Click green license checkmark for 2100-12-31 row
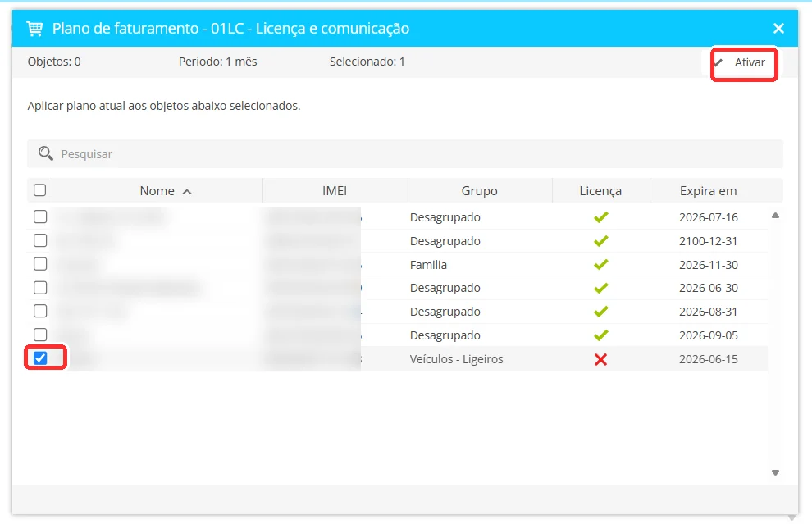812x524 pixels. tap(600, 241)
